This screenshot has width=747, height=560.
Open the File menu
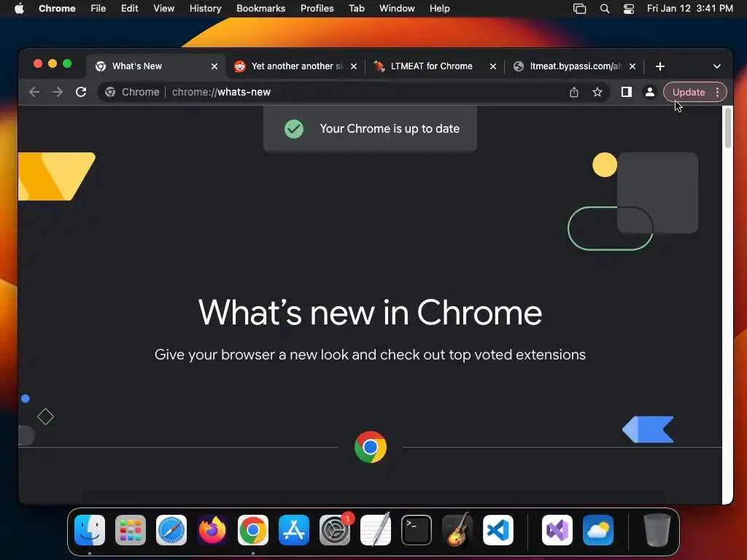click(x=98, y=8)
